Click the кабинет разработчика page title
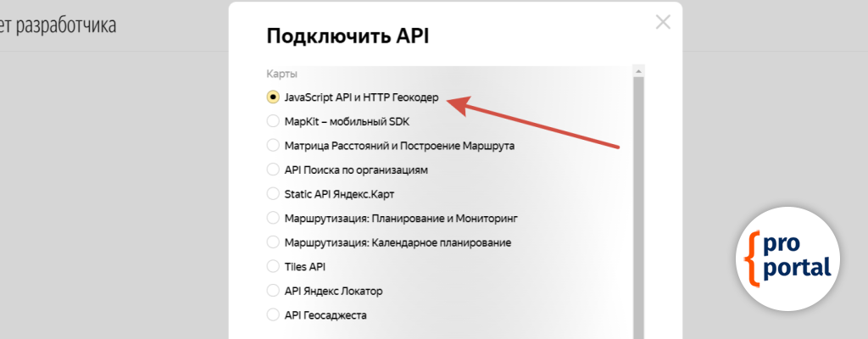 coord(58,25)
